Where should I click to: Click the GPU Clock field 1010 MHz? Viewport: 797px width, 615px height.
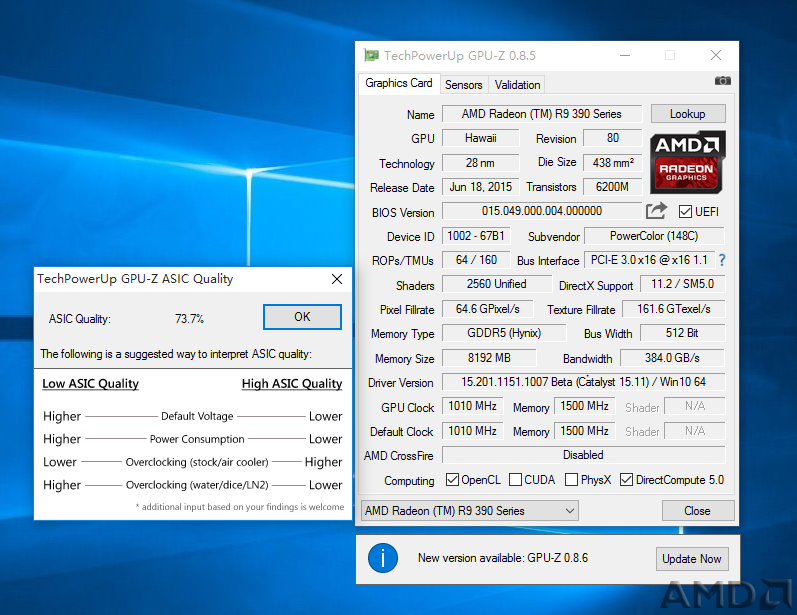coord(473,406)
